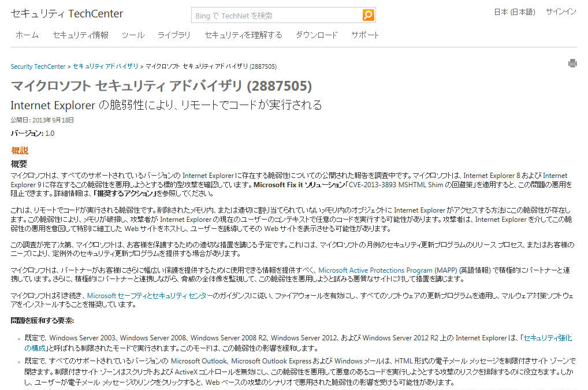Click the バージョン: 1.0 text
588x390 pixels.
[x=32, y=133]
